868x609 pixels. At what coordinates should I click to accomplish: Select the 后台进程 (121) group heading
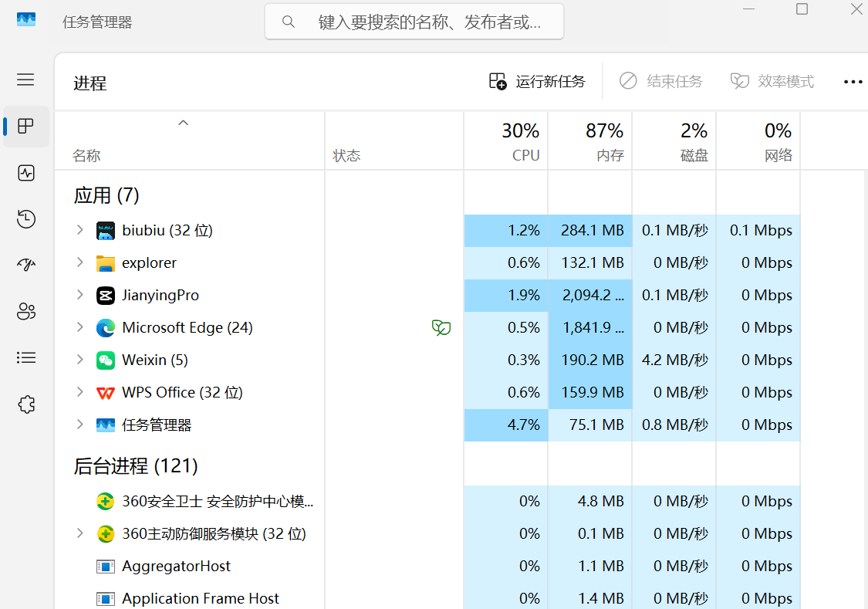coord(136,466)
